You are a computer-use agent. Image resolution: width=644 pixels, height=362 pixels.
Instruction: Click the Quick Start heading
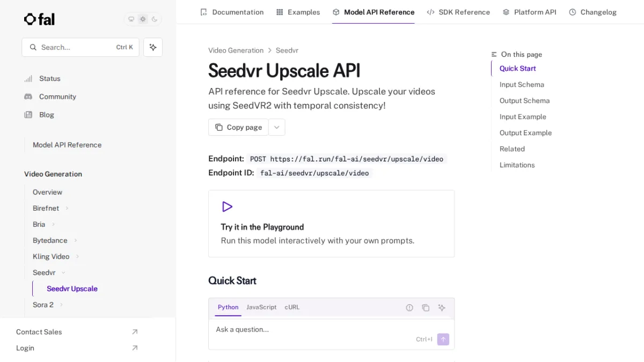point(232,280)
